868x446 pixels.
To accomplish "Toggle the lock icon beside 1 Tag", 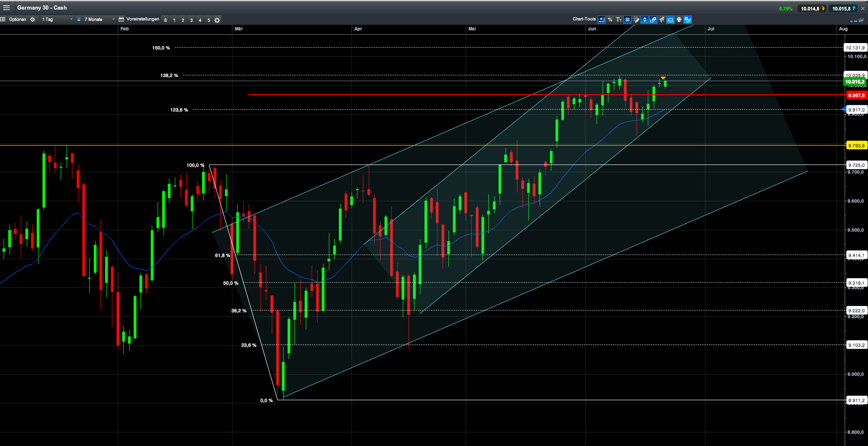I will point(79,19).
